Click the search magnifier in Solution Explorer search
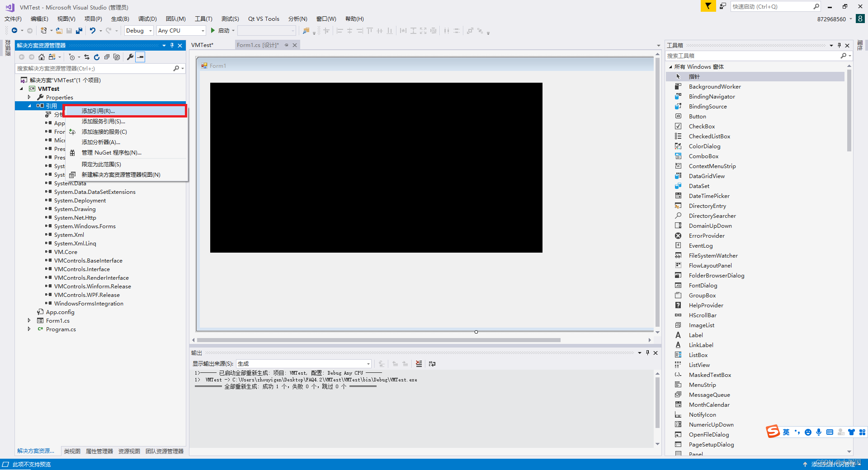Screen dimensions: 868x470 176,68
